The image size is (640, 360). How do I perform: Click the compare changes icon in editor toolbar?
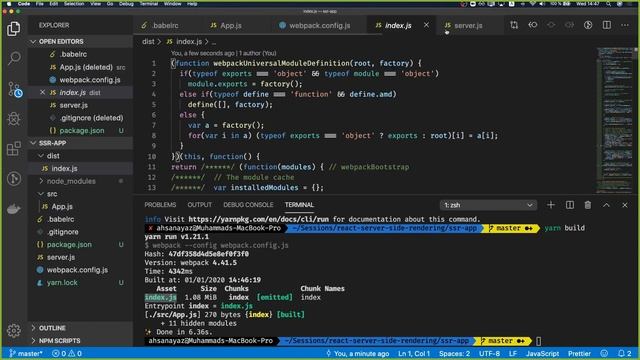(x=514, y=25)
